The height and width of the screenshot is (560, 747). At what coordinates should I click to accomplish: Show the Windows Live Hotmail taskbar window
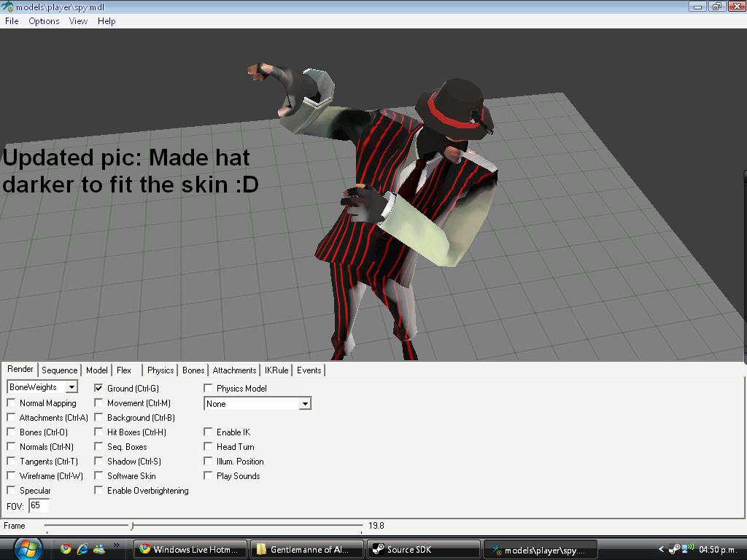tap(190, 550)
